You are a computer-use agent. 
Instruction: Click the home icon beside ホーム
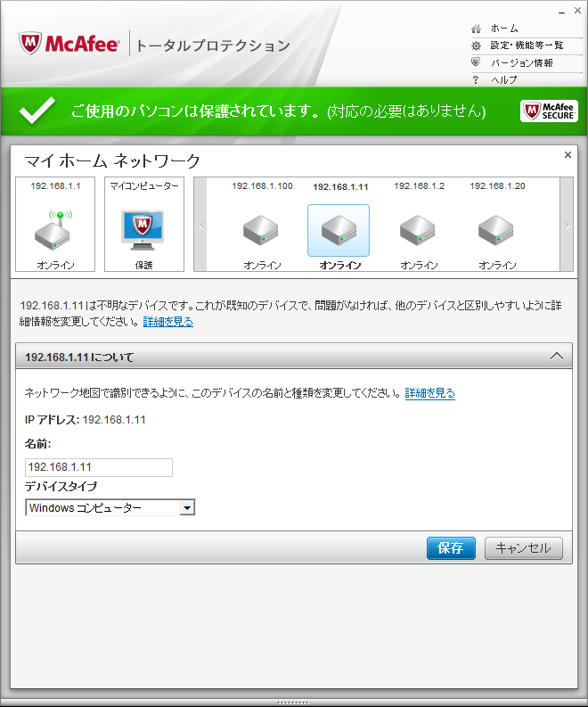476,29
